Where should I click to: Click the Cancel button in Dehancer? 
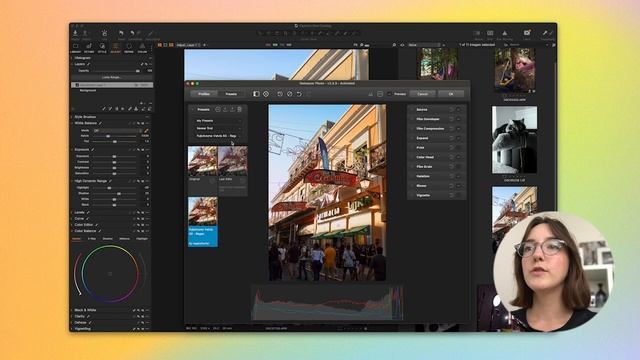422,94
